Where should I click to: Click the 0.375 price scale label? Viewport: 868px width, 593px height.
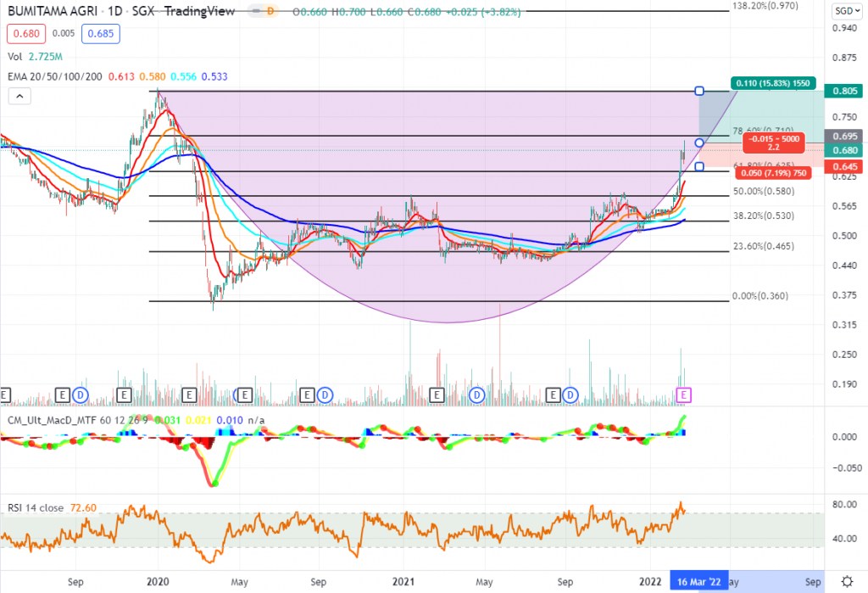[844, 295]
